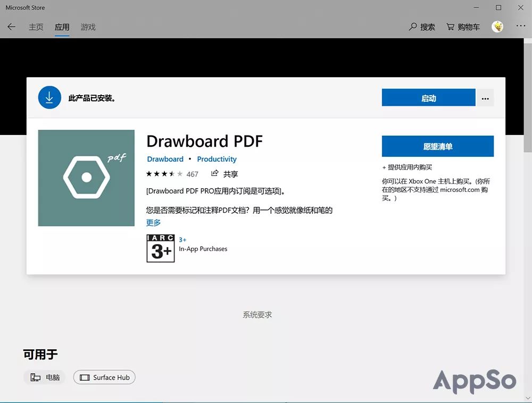Expand description with 更多 link
Viewport: 532px width, 403px height.
(153, 223)
